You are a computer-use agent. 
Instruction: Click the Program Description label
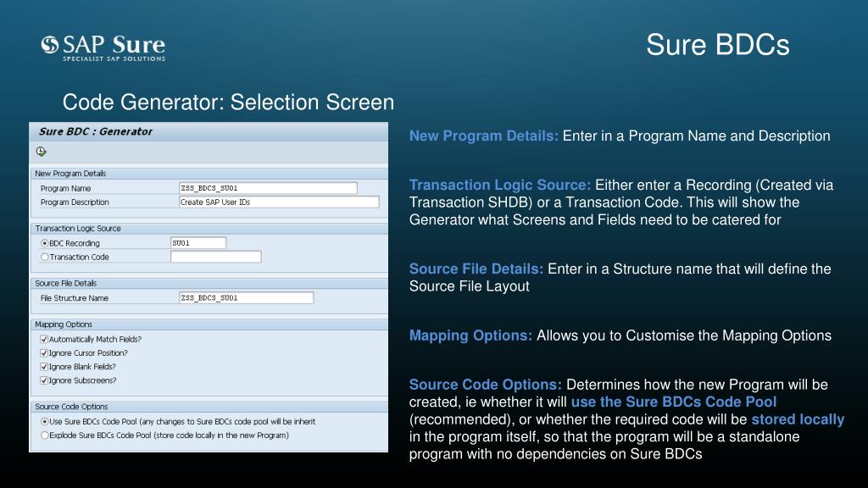(75, 202)
